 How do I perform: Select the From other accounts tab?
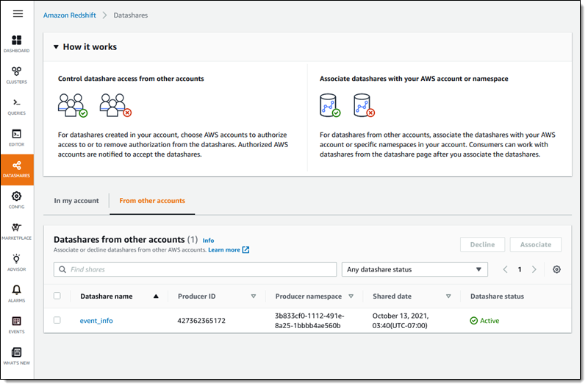pos(152,200)
